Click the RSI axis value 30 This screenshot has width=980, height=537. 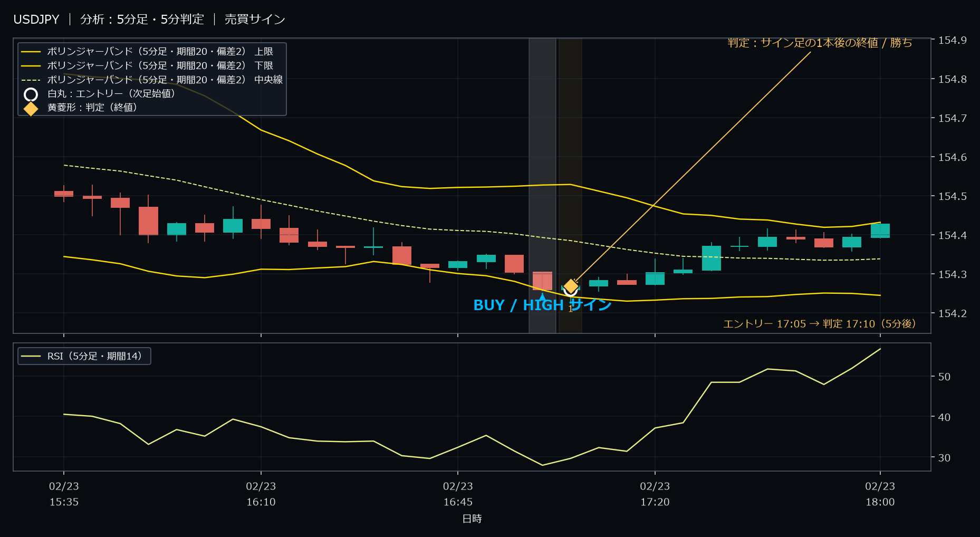(944, 458)
